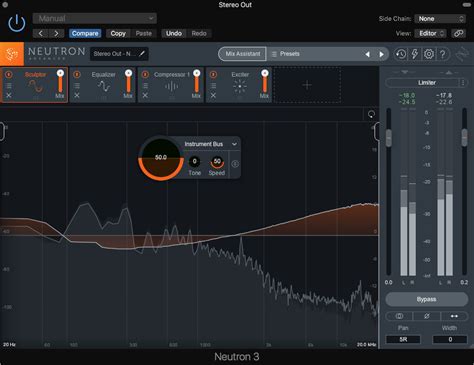Open the History clock icon

[x=401, y=54]
